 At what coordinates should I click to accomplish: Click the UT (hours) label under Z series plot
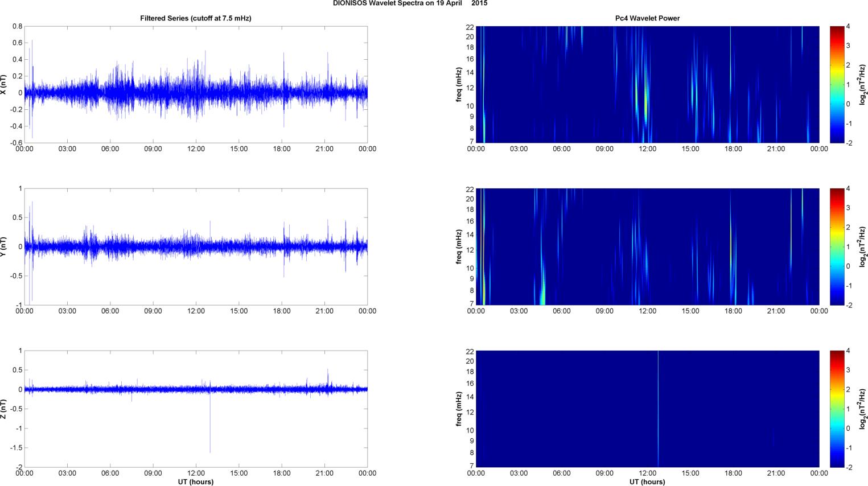(x=196, y=482)
